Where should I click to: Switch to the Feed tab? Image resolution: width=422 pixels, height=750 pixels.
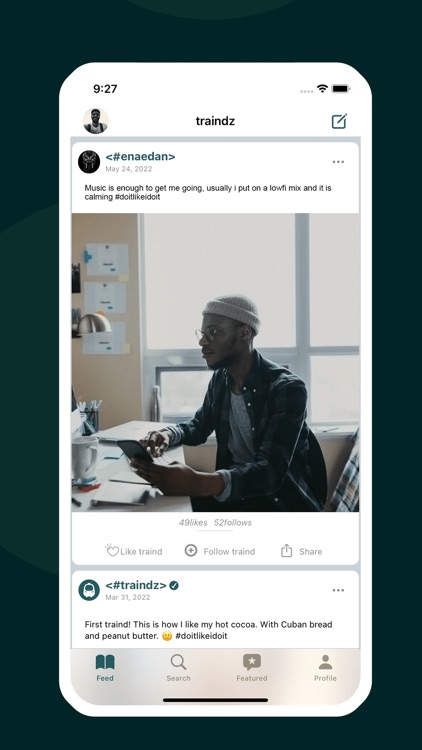tap(105, 668)
